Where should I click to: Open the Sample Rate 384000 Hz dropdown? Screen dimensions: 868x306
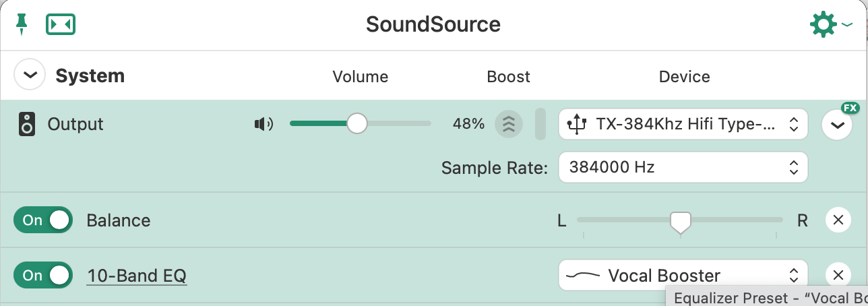point(683,167)
